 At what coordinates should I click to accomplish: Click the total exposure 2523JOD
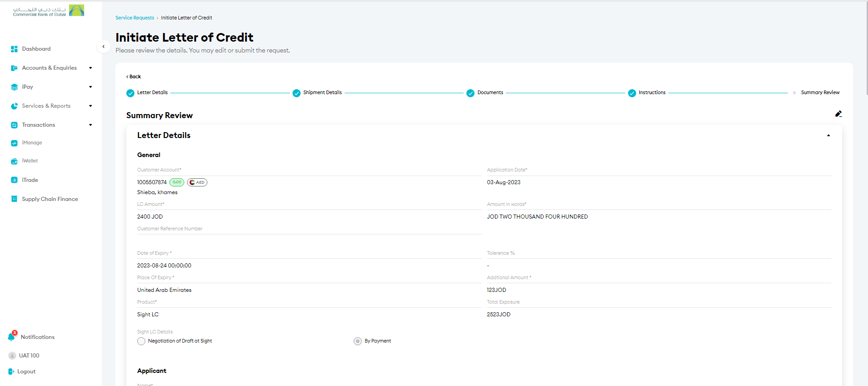tap(499, 315)
